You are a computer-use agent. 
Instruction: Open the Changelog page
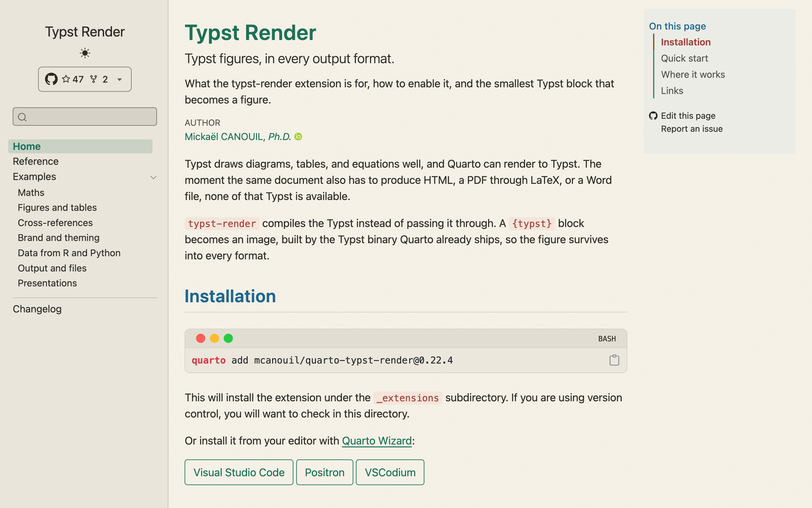[37, 309]
